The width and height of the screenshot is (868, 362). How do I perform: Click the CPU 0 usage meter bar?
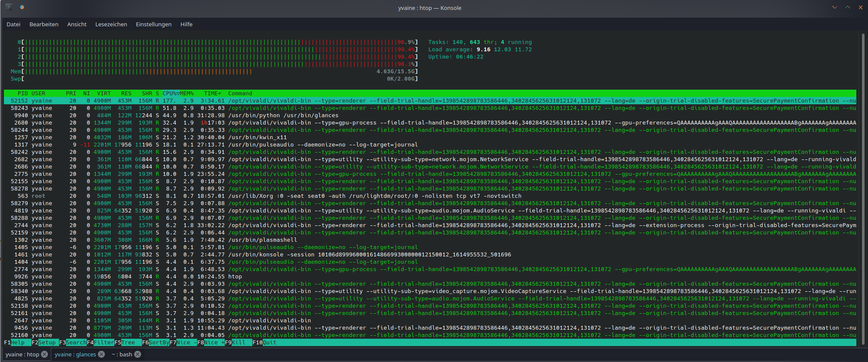pyautogui.click(x=218, y=42)
